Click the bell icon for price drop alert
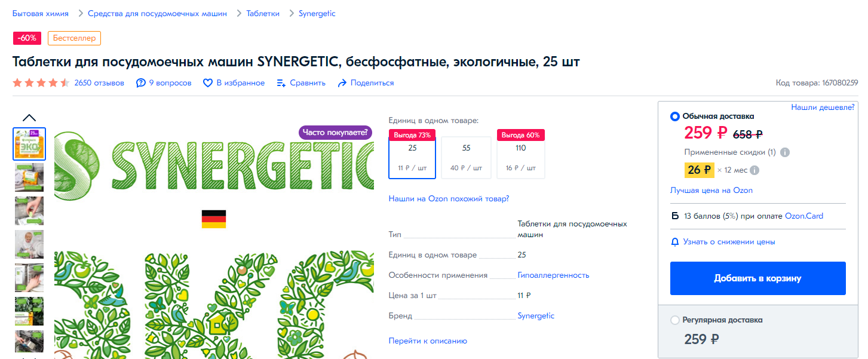868x359 pixels. (675, 242)
